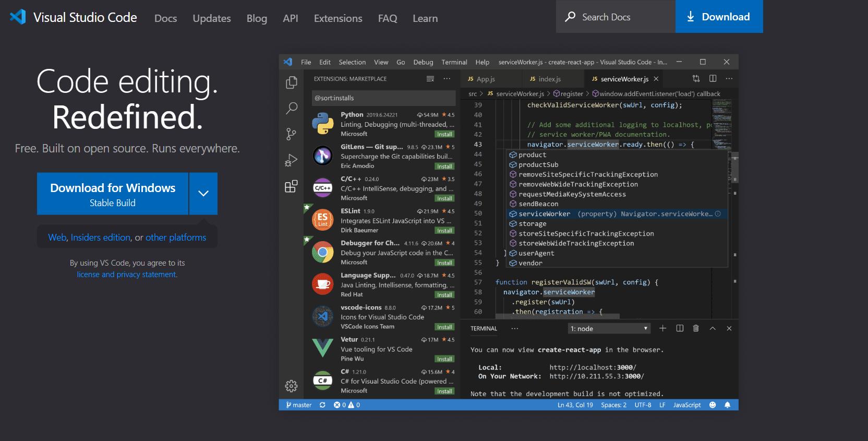Split the terminal with split icon
868x441 pixels.
680,328
